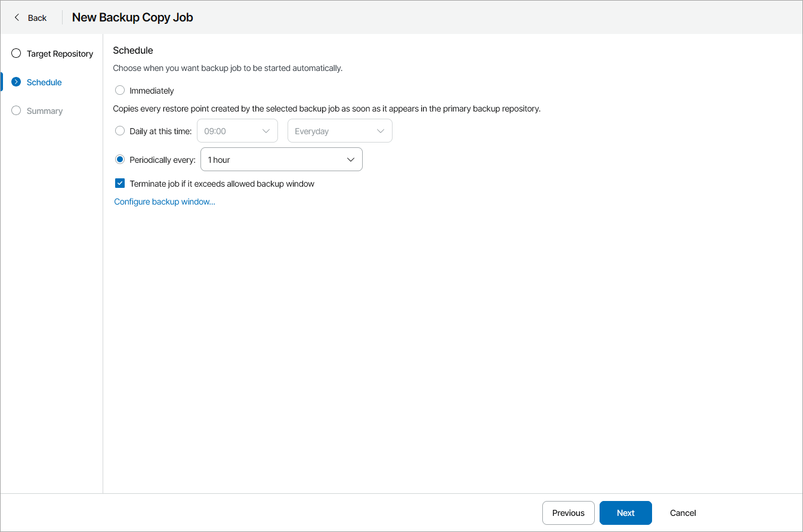The height and width of the screenshot is (532, 803).
Task: Uncheck Terminate job if exceeds backup window
Action: point(120,184)
